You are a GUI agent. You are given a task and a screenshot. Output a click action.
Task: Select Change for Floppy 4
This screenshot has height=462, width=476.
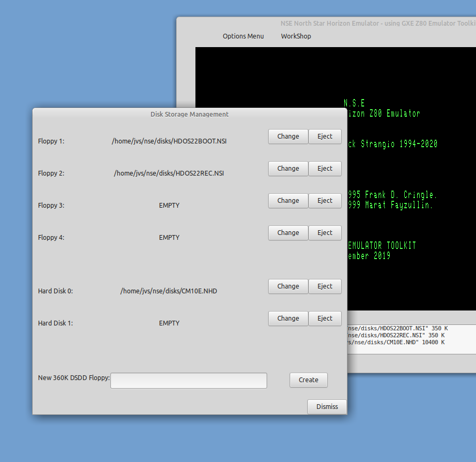(x=288, y=233)
